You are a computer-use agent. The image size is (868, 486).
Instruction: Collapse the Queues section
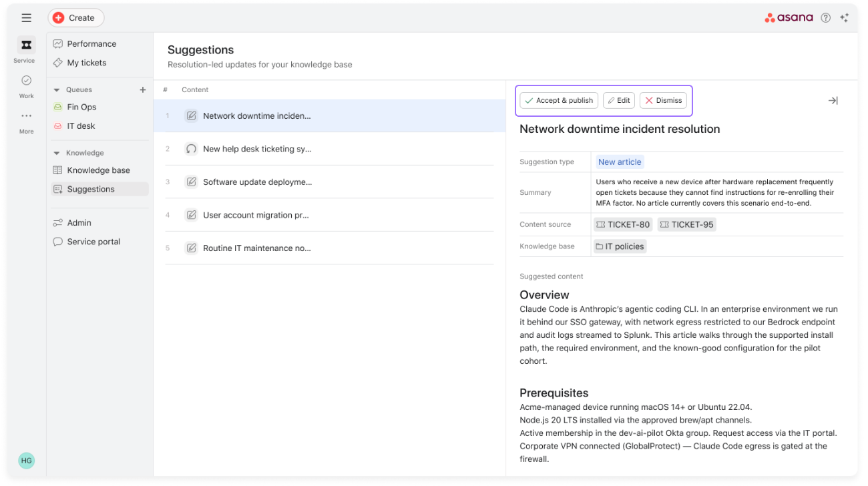click(x=57, y=89)
